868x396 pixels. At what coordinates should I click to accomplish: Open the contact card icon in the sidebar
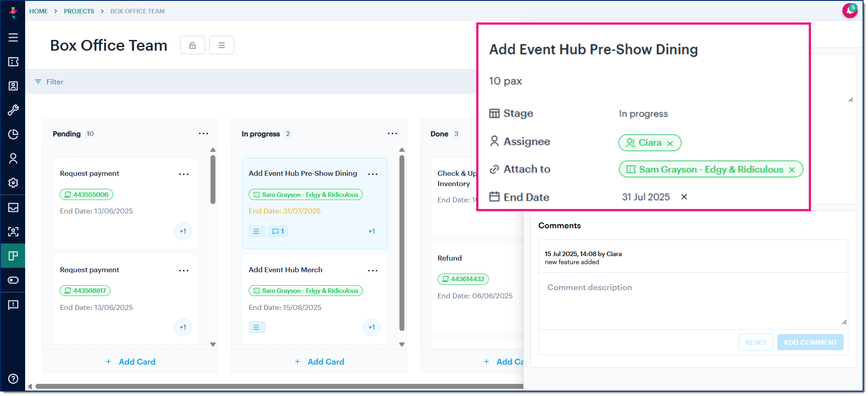point(13,86)
